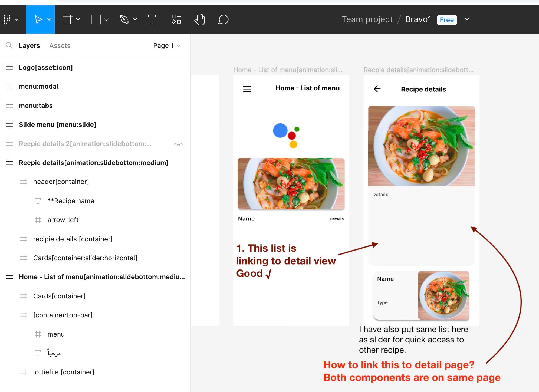
Task: Click large food image in Recipe details
Action: [421, 146]
